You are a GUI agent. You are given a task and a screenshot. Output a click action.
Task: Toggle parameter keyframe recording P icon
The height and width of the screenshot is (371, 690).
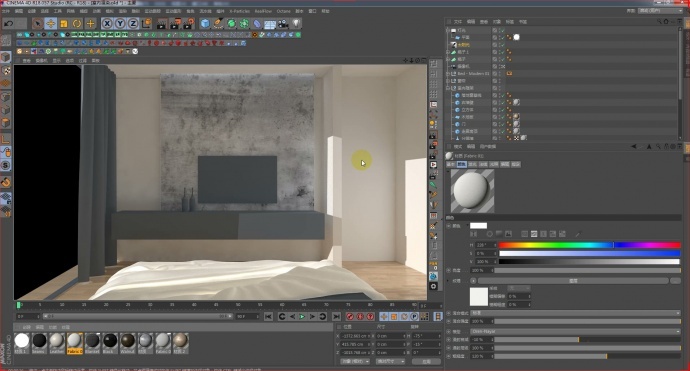pyautogui.click(x=414, y=316)
